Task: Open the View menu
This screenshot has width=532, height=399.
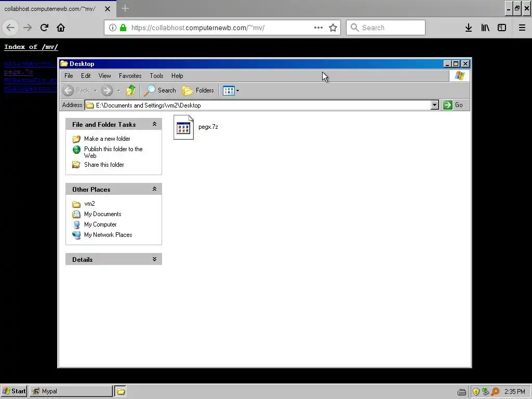Action: (104, 76)
